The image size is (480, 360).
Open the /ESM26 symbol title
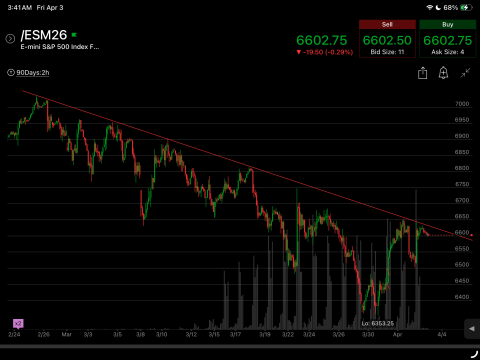click(44, 35)
